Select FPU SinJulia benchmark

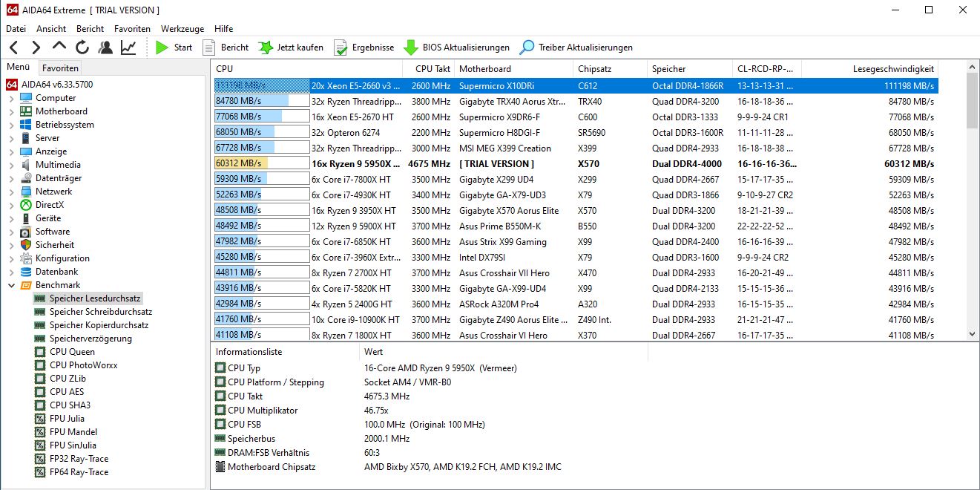click(x=72, y=445)
